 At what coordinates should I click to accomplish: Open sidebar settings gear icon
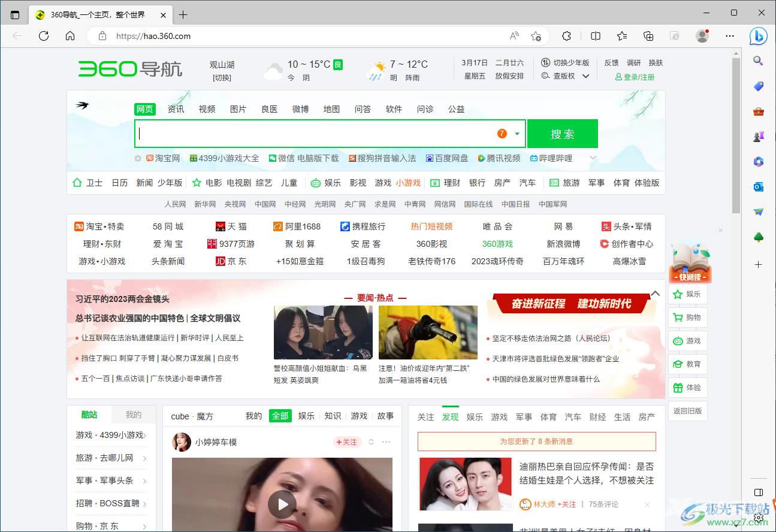coord(759,518)
